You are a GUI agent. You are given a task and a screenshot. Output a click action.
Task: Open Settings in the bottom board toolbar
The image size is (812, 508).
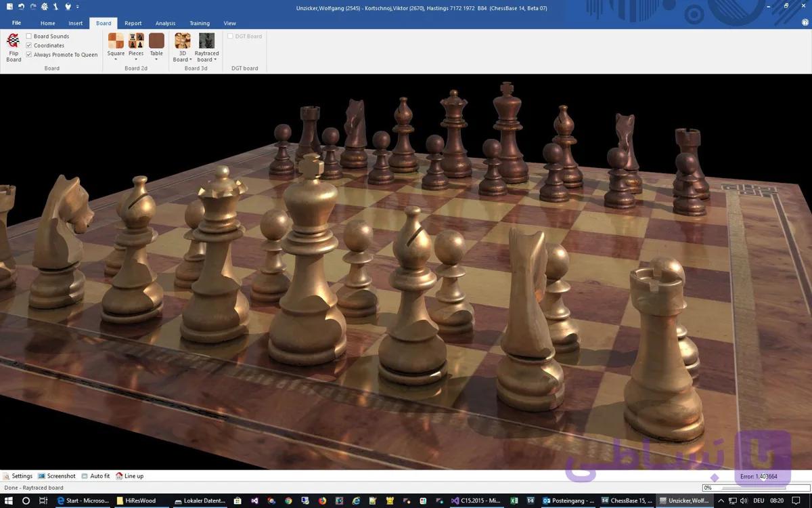click(x=18, y=476)
